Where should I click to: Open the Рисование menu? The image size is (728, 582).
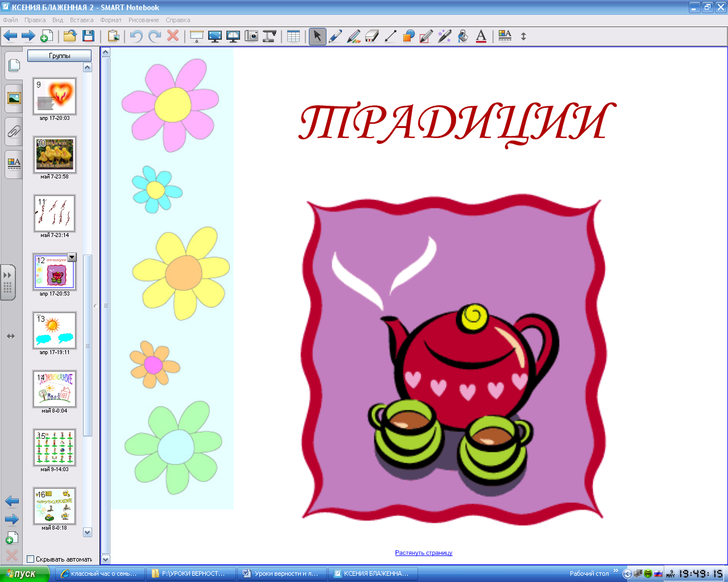[143, 20]
